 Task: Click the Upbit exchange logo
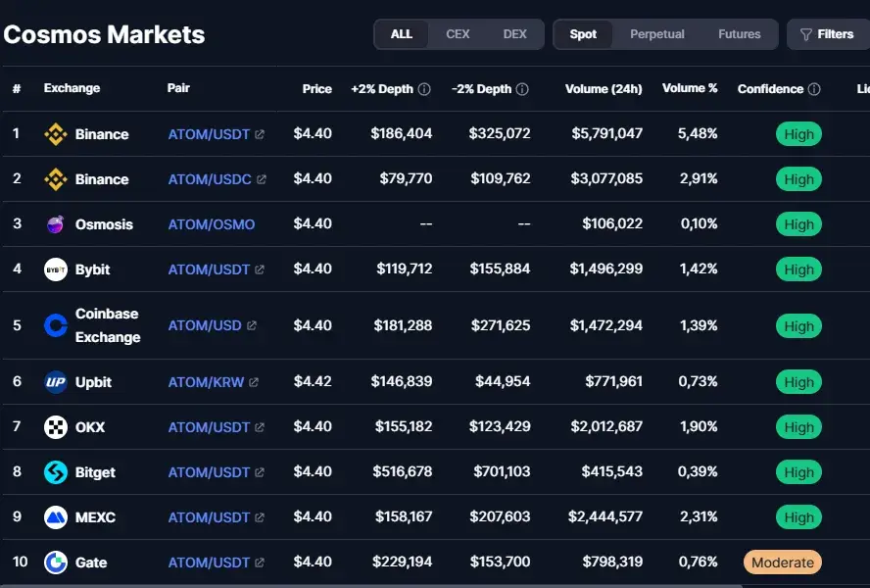(x=56, y=382)
